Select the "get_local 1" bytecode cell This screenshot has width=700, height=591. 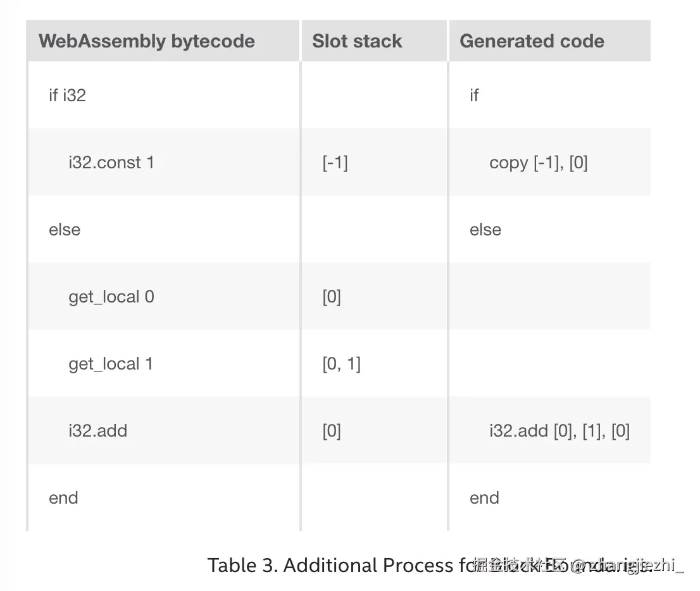[x=111, y=364]
